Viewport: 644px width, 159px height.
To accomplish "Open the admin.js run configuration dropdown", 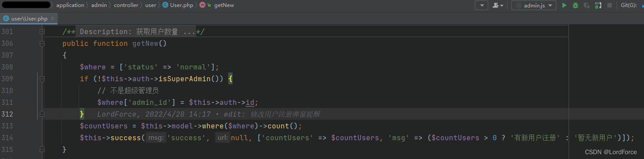I will pos(534,5).
